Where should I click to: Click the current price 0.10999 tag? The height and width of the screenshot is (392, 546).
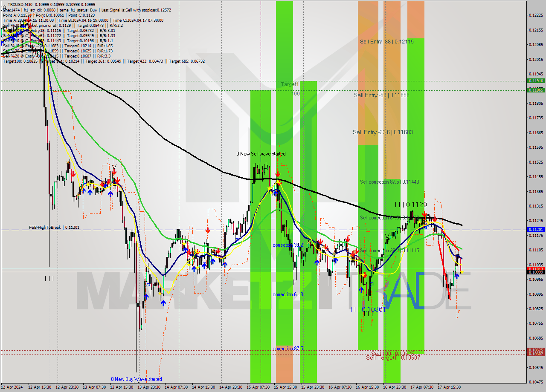click(x=536, y=272)
